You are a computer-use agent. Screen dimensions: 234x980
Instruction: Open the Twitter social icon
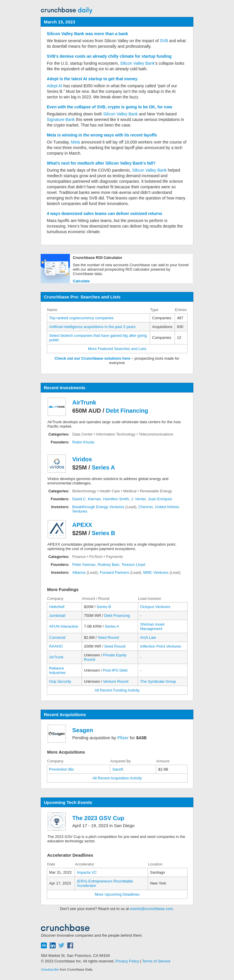(61, 945)
